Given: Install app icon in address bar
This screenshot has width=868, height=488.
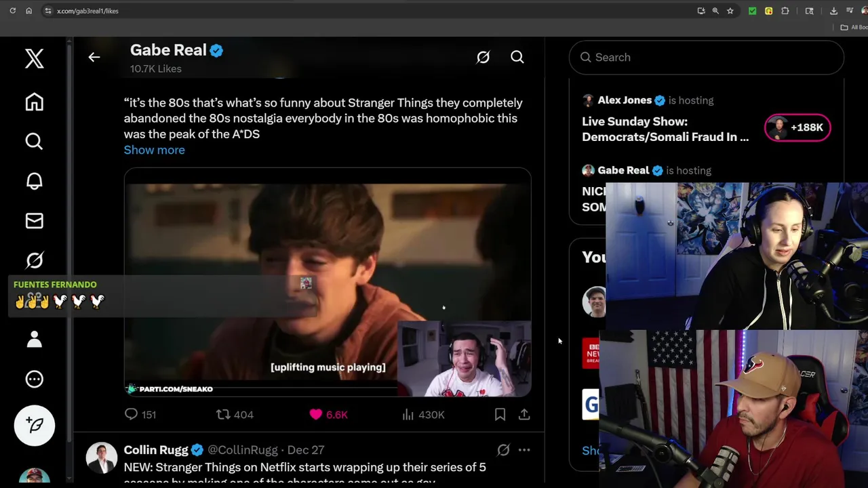Looking at the screenshot, I should pyautogui.click(x=701, y=11).
